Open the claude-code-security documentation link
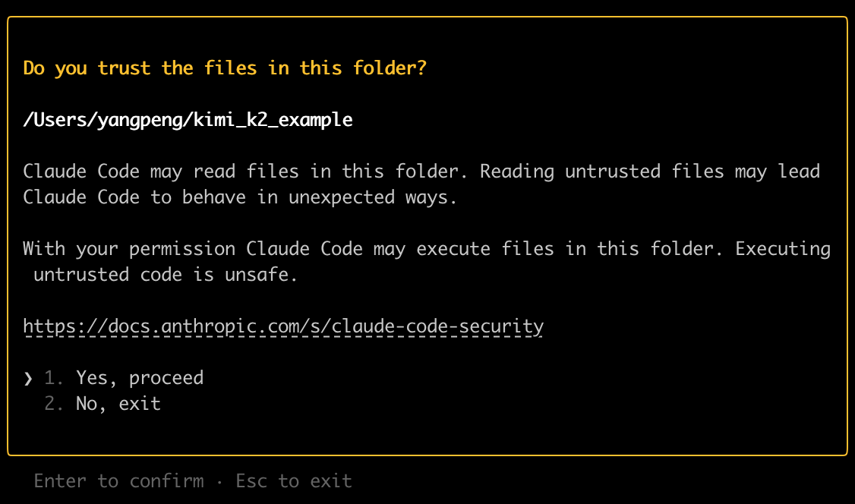Screen dimensions: 855x504 point(283,326)
